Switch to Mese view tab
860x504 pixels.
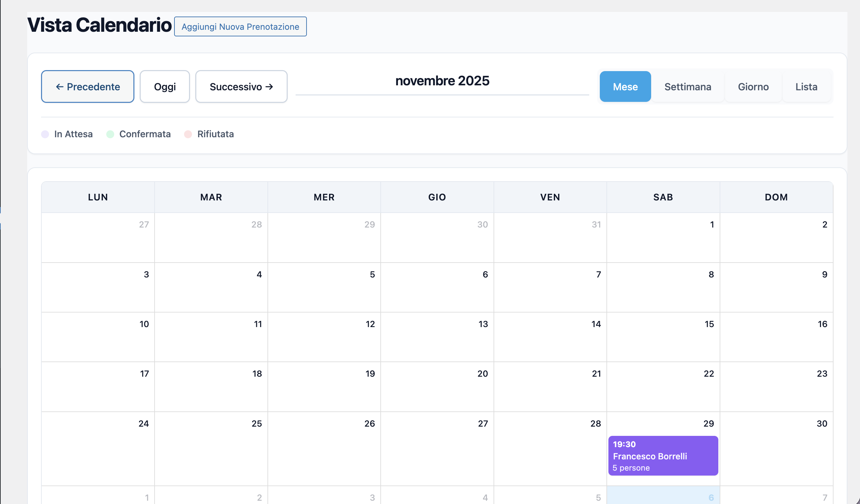pyautogui.click(x=625, y=87)
